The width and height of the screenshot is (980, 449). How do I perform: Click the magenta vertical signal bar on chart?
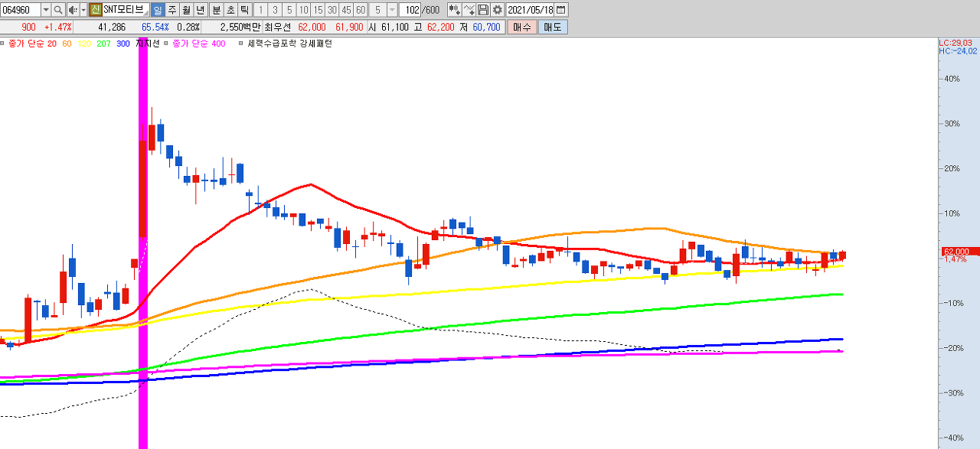[142, 243]
